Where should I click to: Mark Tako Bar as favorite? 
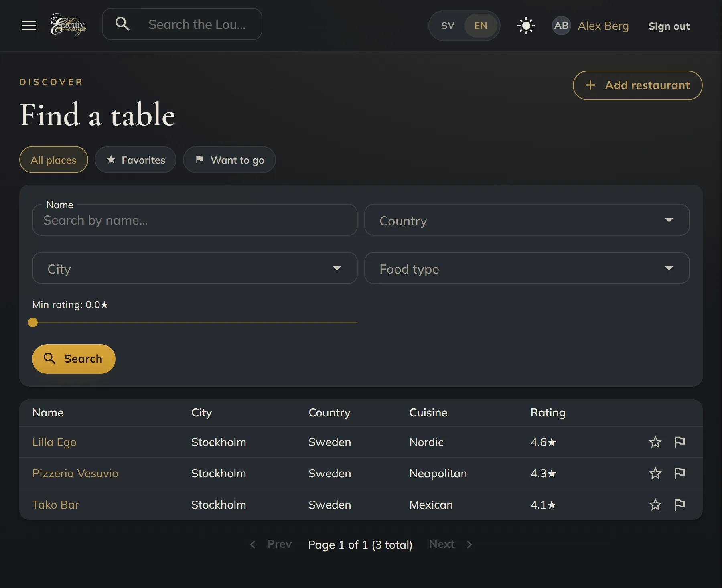(x=655, y=505)
